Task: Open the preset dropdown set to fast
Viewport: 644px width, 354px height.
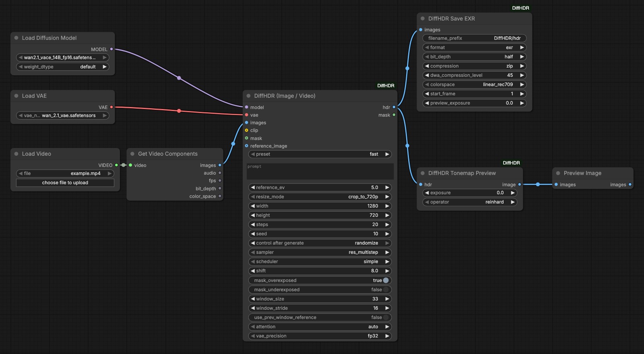Action: (320, 154)
